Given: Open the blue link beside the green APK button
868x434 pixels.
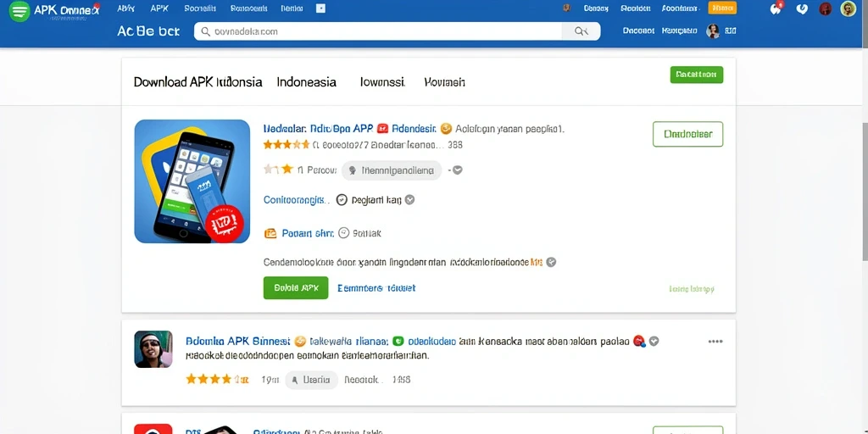Looking at the screenshot, I should tap(376, 288).
